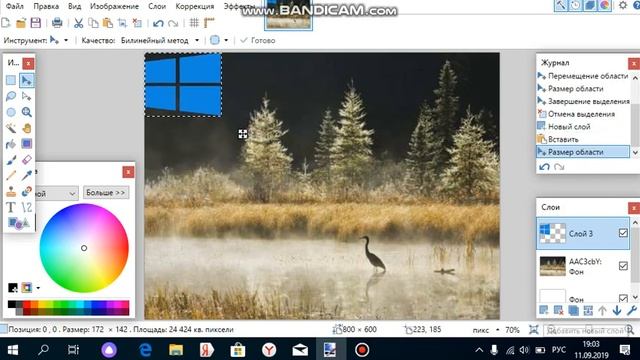Select the Color Picker eyedropper tool
Viewport: 640px width, 360px height.
(27, 176)
